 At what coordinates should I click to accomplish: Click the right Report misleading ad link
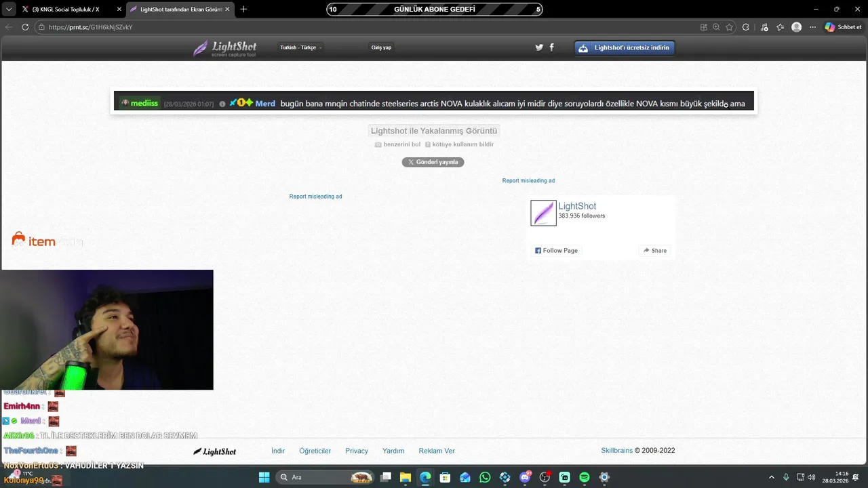[x=528, y=181]
